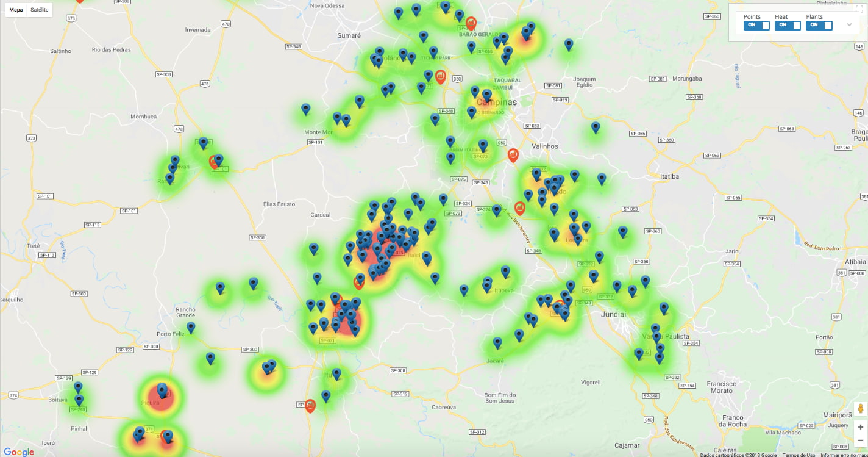This screenshot has height=457, width=868.
Task: Select the blue pin north of Joaquim Egídio
Action: click(569, 44)
